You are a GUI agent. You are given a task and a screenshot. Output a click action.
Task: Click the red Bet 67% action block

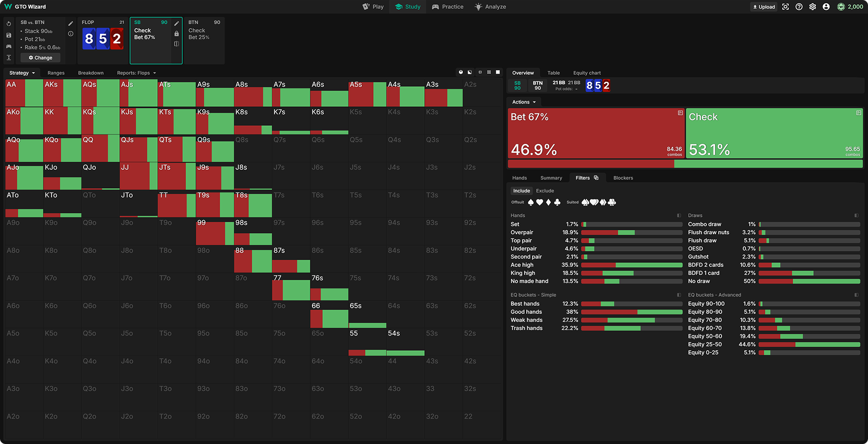click(596, 133)
